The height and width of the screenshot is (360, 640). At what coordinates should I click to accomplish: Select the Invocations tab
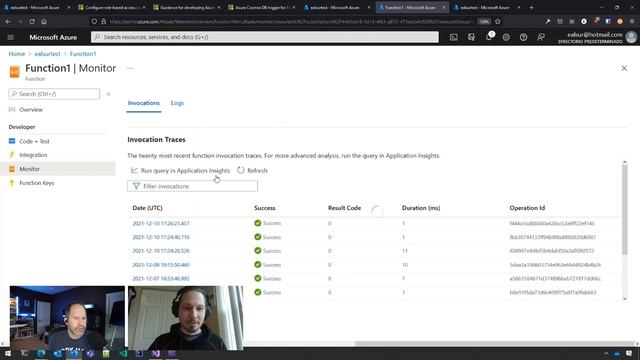(144, 103)
